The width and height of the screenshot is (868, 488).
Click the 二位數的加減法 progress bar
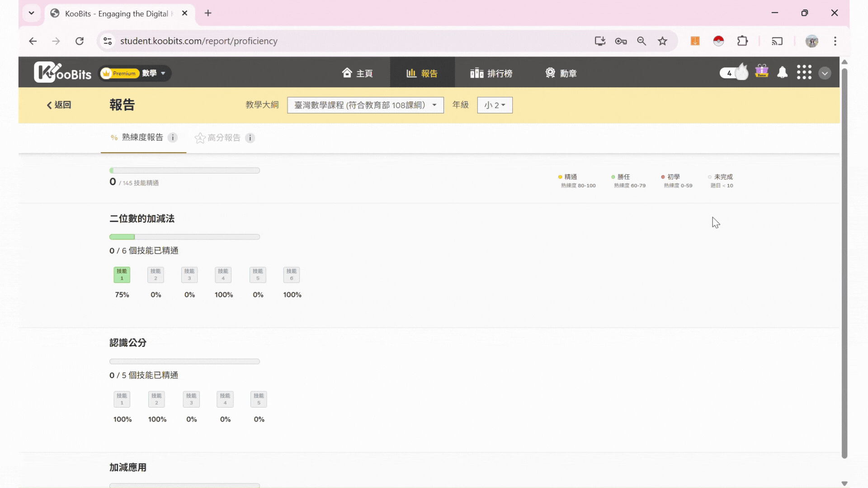184,237
